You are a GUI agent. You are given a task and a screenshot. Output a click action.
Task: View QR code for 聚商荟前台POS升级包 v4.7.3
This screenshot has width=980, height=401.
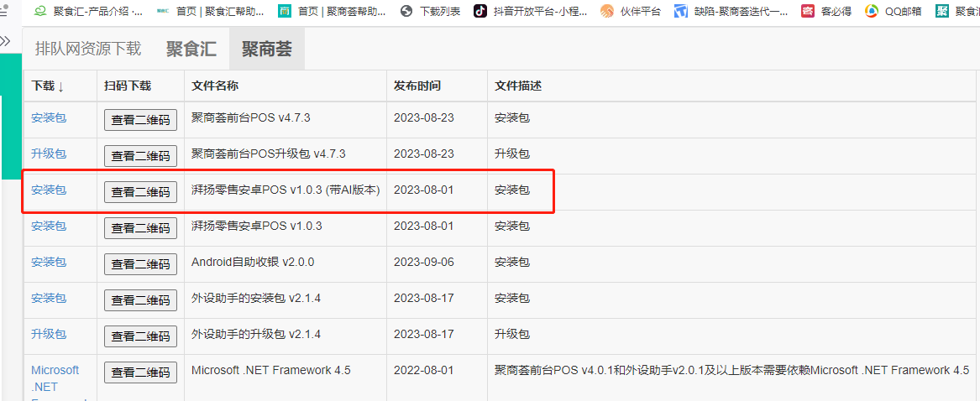[x=140, y=156]
